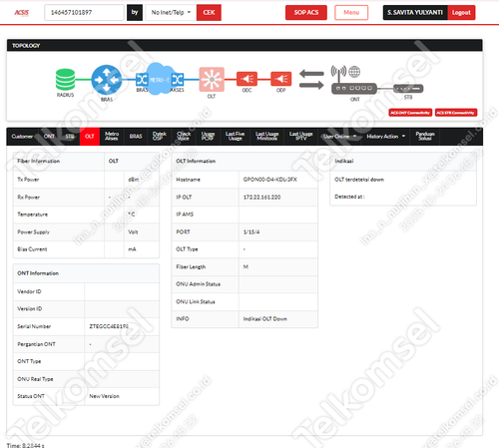Image resolution: width=499 pixels, height=448 pixels.
Task: Click the Rx Power row label
Action: [28, 198]
